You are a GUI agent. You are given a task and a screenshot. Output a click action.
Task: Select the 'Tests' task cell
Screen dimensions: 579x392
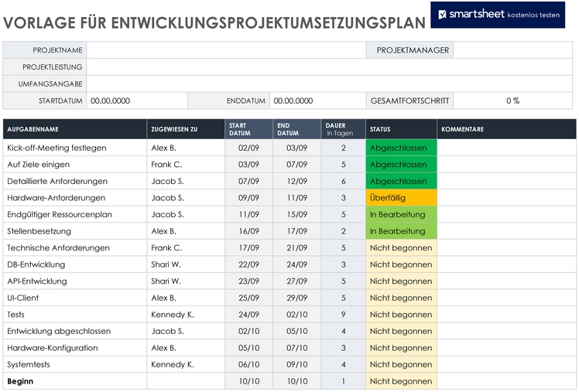75,315
